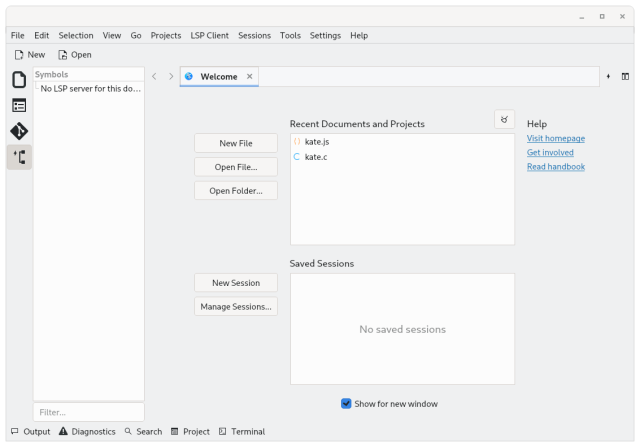The width and height of the screenshot is (640, 447).
Task: Open the Git sidebar panel
Action: tap(19, 131)
